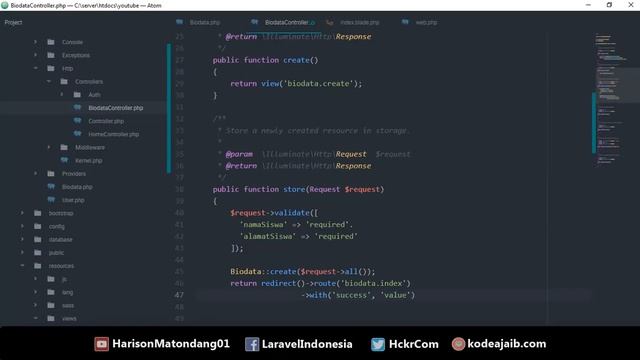Expand the Providers folder chevron
The image size is (640, 360).
[x=36, y=173]
